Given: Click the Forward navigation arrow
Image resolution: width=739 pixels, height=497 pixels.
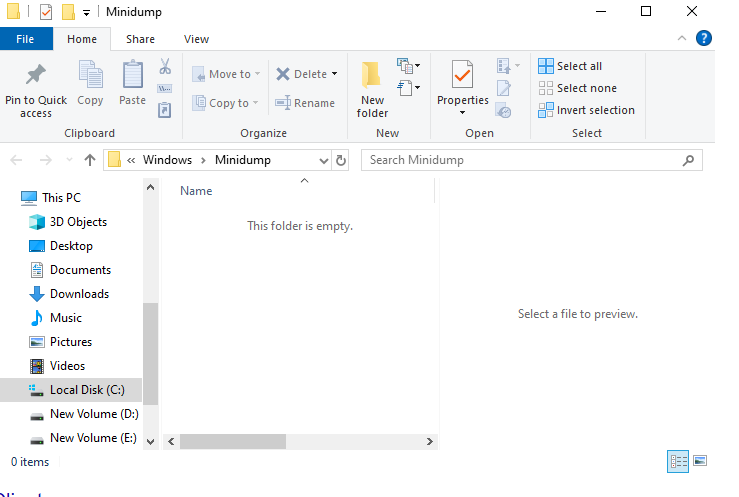Looking at the screenshot, I should (x=46, y=160).
